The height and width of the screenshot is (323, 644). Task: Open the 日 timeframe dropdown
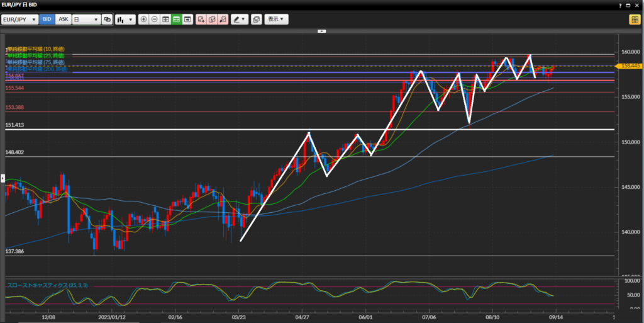(x=86, y=20)
